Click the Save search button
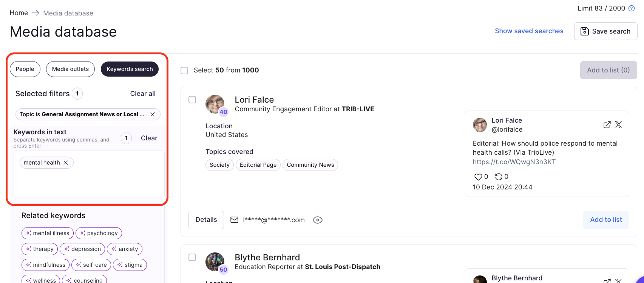644x283 pixels. click(605, 31)
